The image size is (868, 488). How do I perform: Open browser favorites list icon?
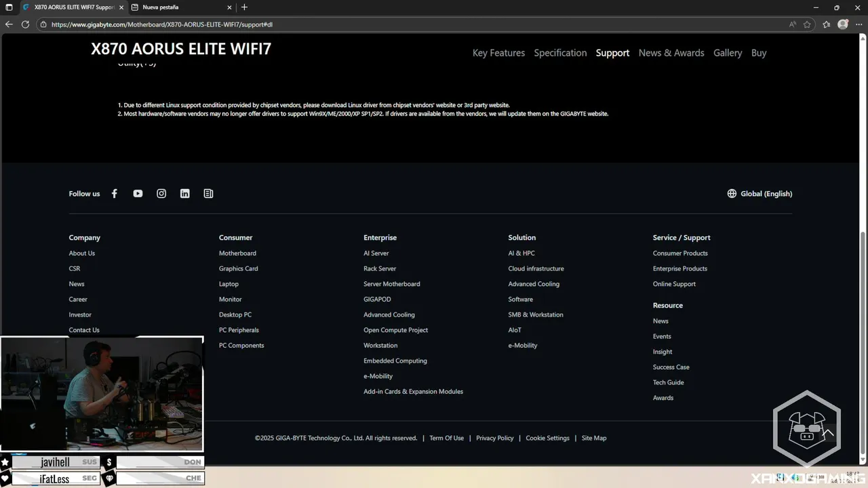826,24
